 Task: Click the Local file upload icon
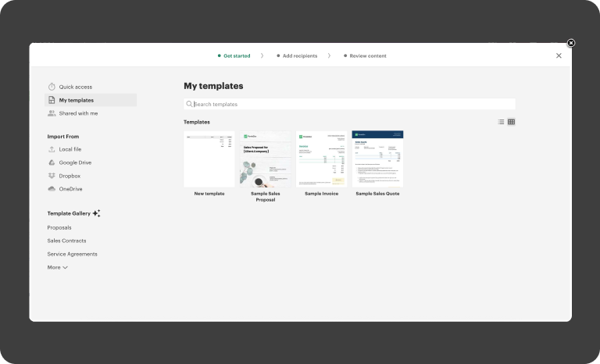[x=52, y=149]
